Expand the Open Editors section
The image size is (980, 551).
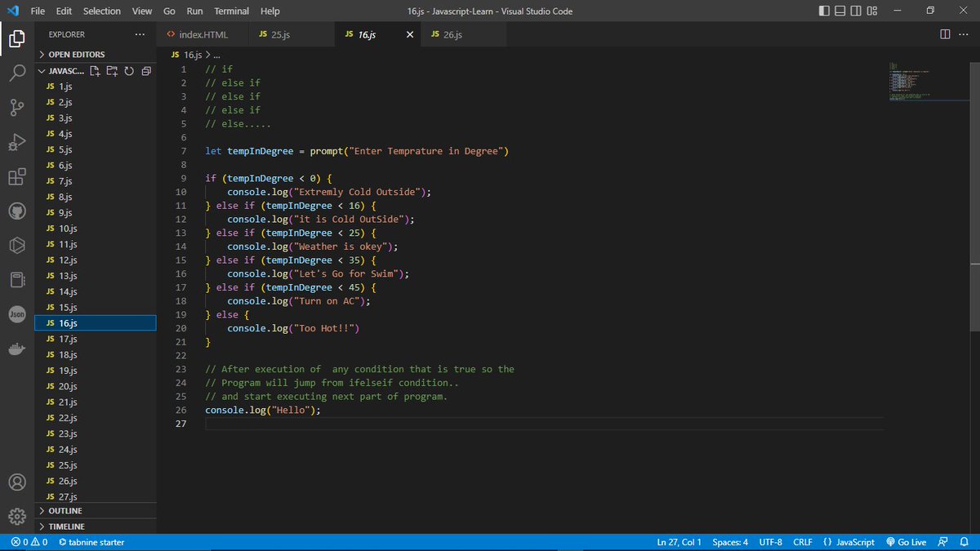tap(96, 55)
